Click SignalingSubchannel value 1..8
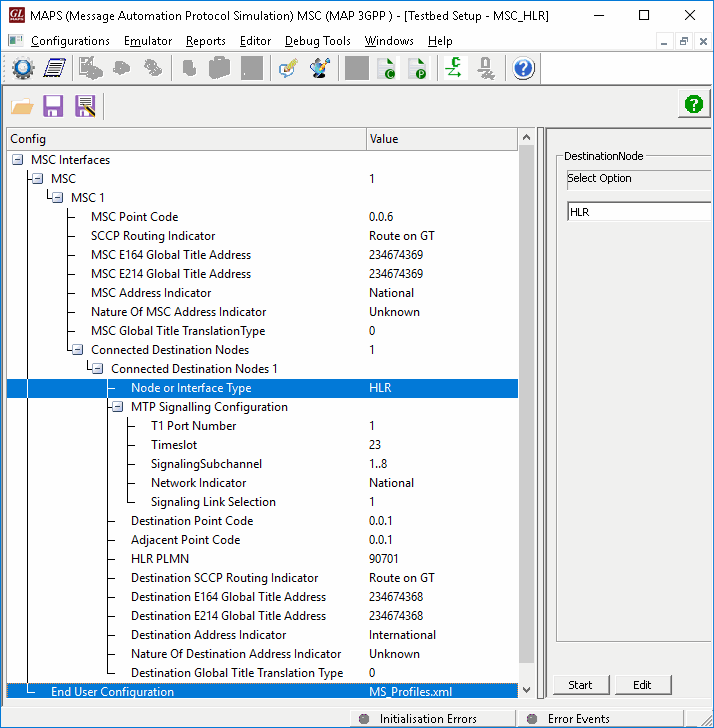 point(378,464)
